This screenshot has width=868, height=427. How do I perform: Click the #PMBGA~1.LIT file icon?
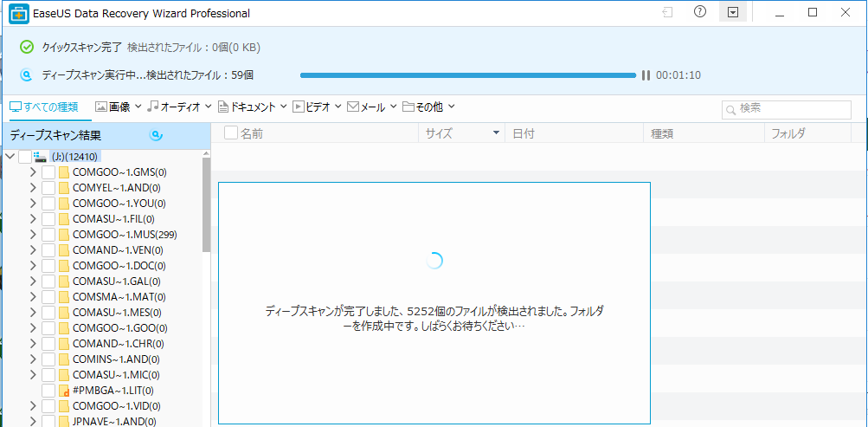[x=64, y=391]
